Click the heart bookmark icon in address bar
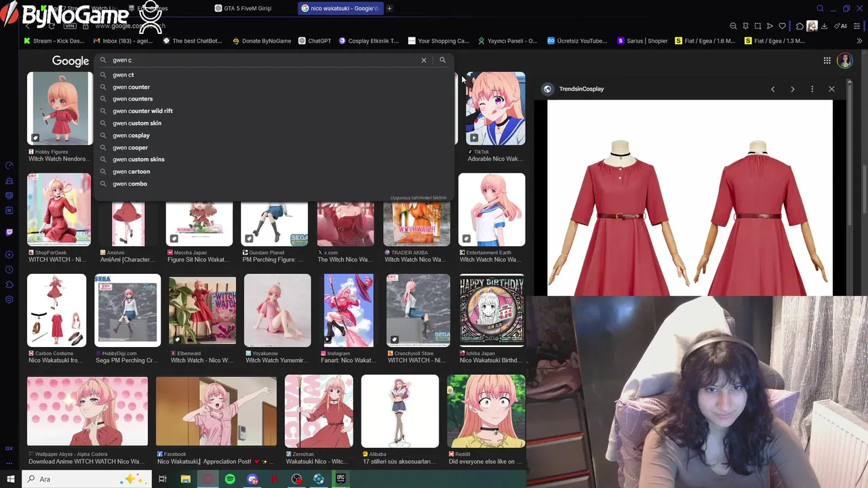 (x=782, y=26)
